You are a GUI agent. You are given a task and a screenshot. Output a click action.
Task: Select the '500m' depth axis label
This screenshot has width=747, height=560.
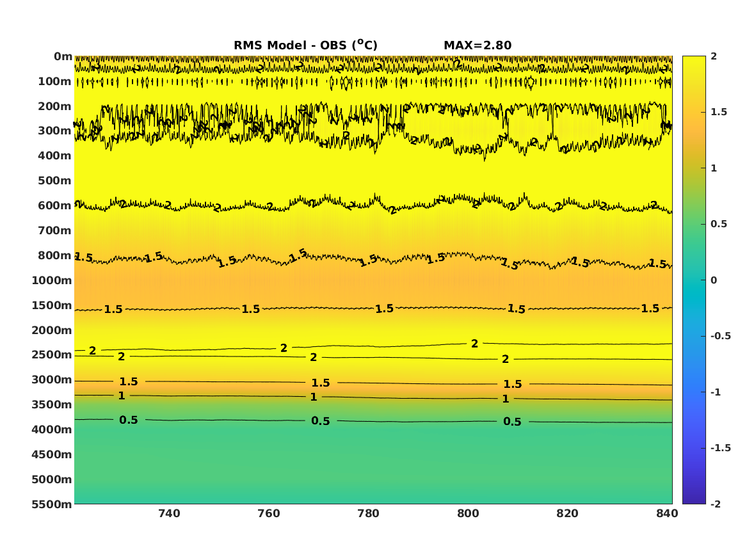[x=55, y=181]
